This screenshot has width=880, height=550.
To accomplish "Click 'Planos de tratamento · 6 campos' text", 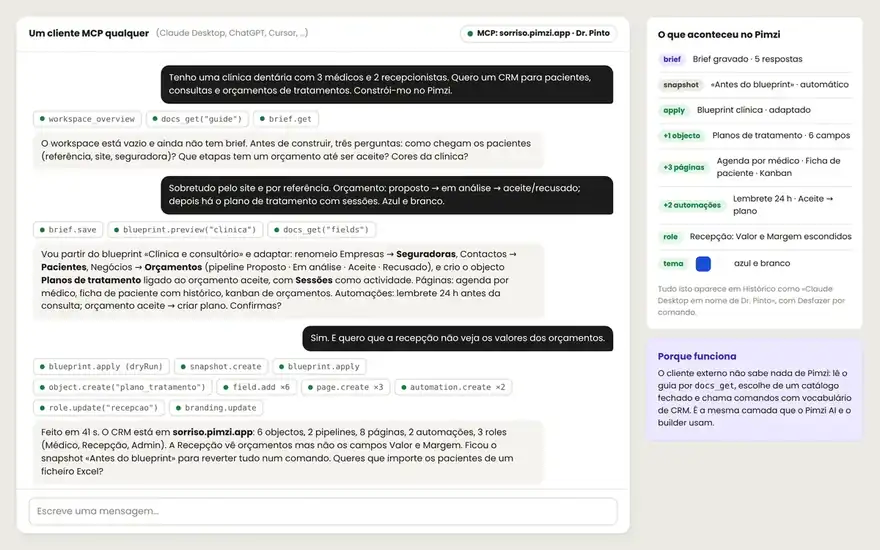I will 781,135.
